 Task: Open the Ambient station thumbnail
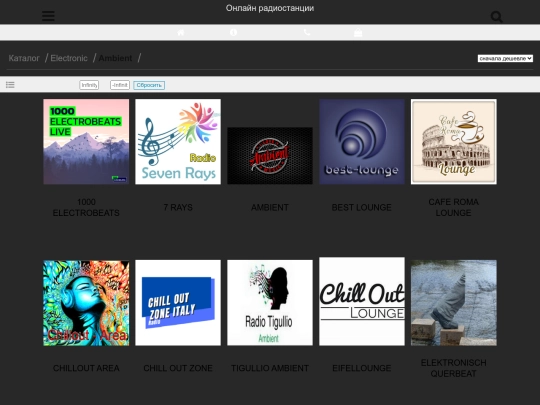point(270,156)
